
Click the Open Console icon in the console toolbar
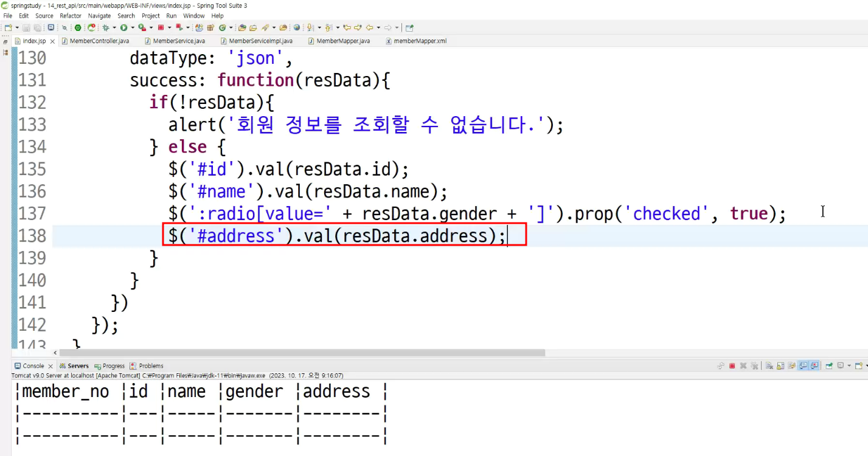[858, 366]
